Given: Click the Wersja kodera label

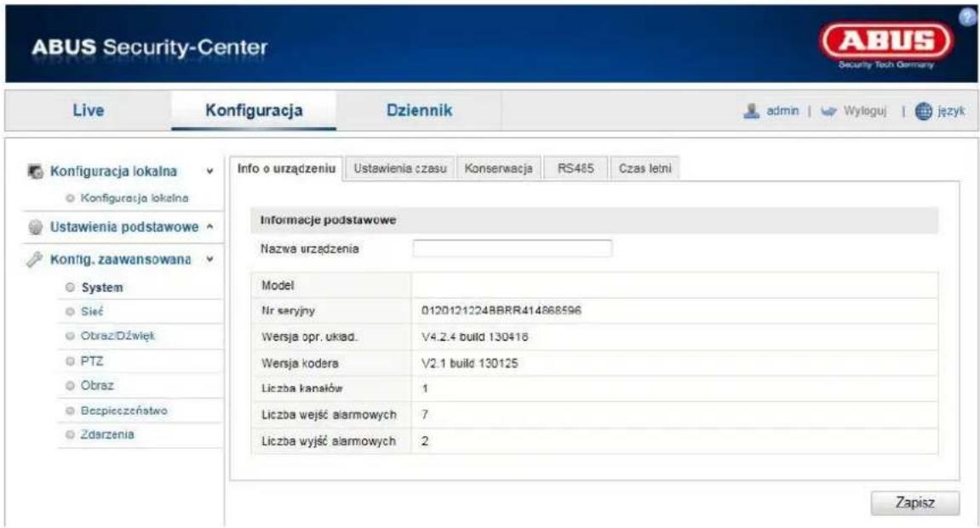Looking at the screenshot, I should tap(300, 363).
